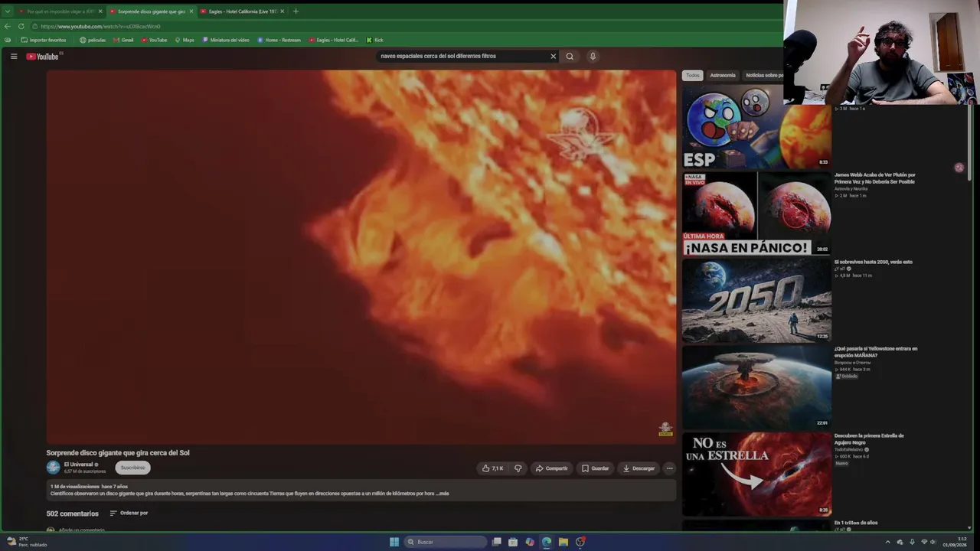Open 'Ordenar por' comment sort dropdown
The image size is (980, 551).
[x=129, y=513]
